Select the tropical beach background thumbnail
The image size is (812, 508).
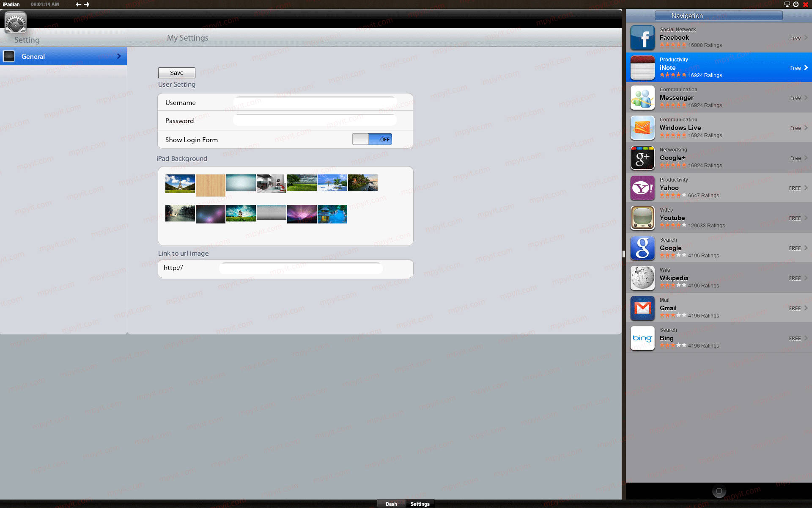click(332, 182)
